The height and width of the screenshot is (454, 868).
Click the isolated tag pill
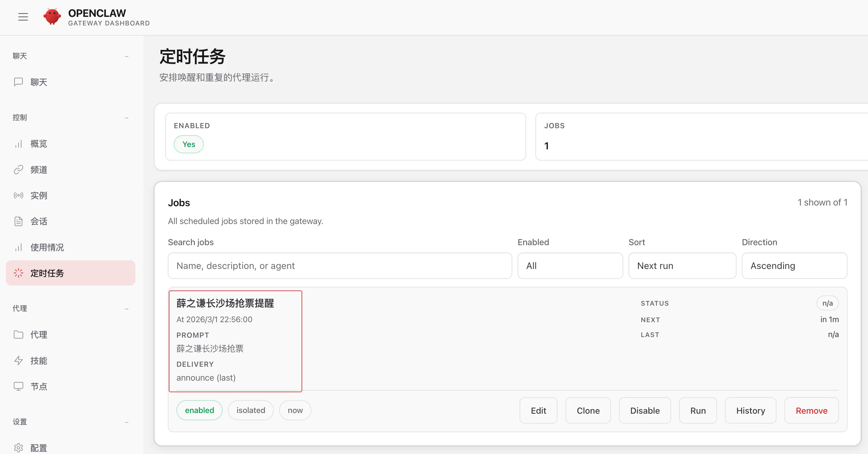[x=250, y=410]
